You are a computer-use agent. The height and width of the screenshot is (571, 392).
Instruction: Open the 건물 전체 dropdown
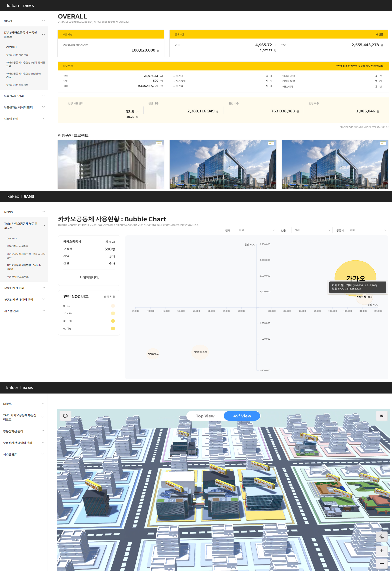pyautogui.click(x=312, y=230)
